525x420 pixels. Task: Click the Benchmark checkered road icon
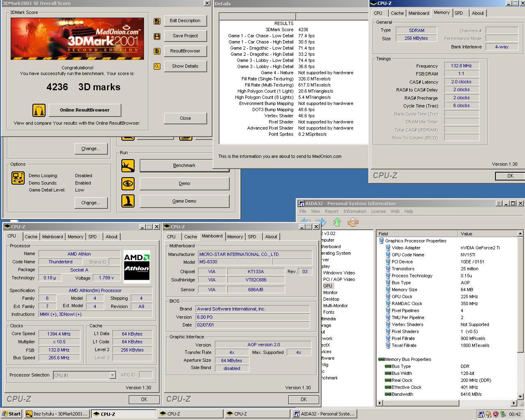[x=128, y=165]
